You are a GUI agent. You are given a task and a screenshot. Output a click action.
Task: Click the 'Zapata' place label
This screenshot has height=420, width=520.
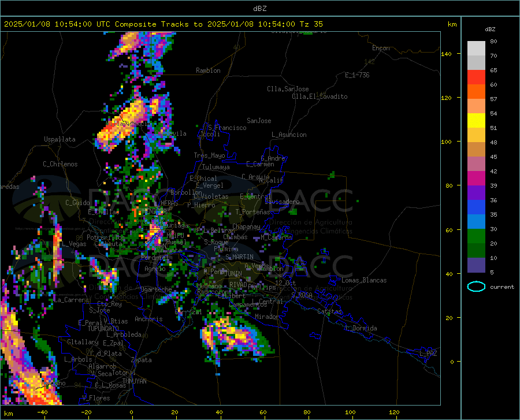tap(142, 360)
